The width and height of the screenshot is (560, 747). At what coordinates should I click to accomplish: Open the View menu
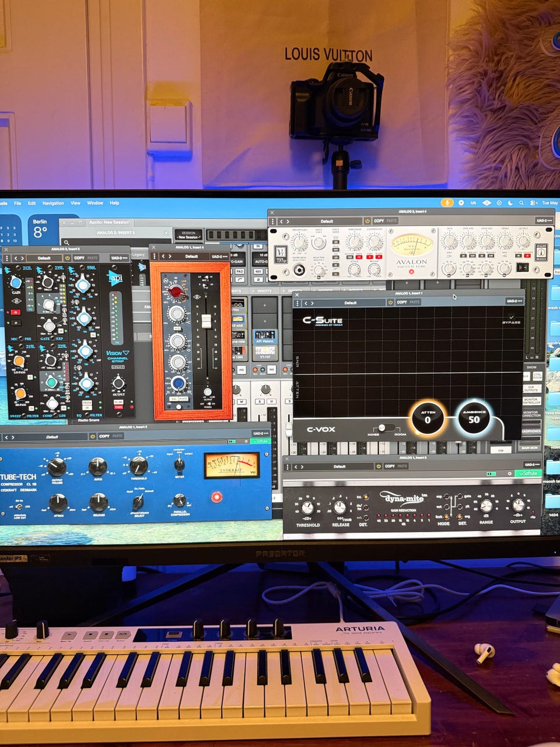[75, 203]
